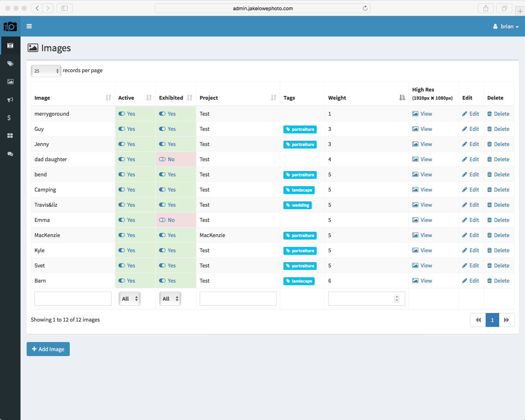Reload the page in address bar
Viewport: 525px width, 420px height.
365,8
